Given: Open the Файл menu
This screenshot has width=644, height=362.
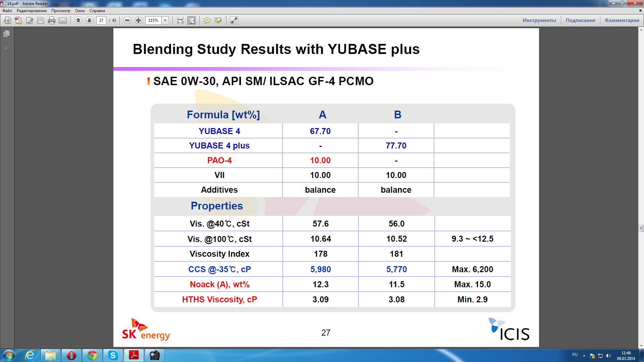Looking at the screenshot, I should pos(7,11).
